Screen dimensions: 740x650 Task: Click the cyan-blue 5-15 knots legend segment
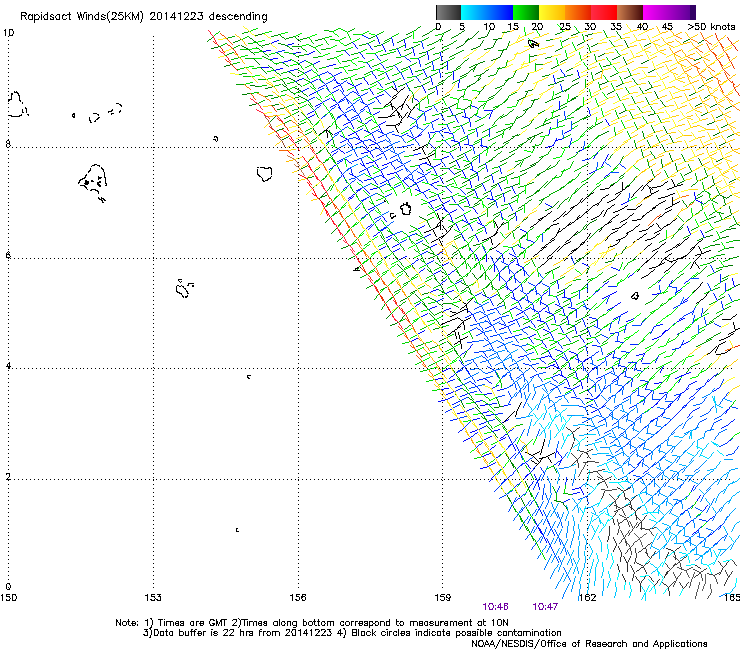(x=487, y=12)
